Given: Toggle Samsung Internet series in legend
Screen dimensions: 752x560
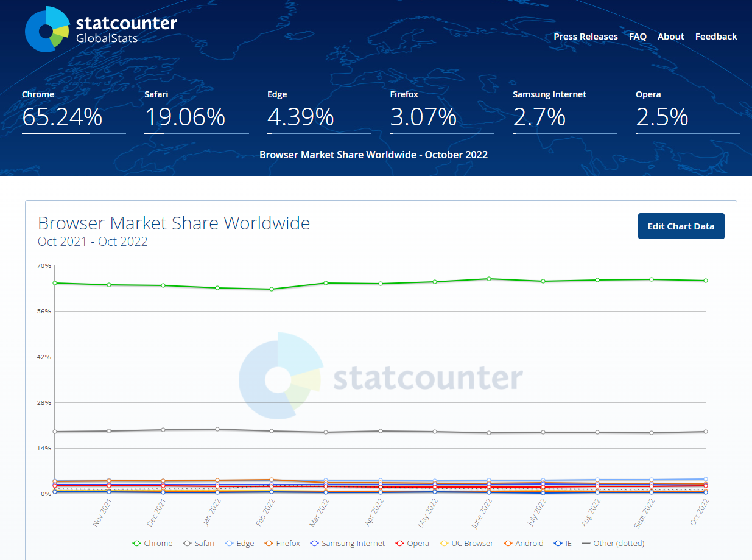Looking at the screenshot, I should pyautogui.click(x=347, y=543).
